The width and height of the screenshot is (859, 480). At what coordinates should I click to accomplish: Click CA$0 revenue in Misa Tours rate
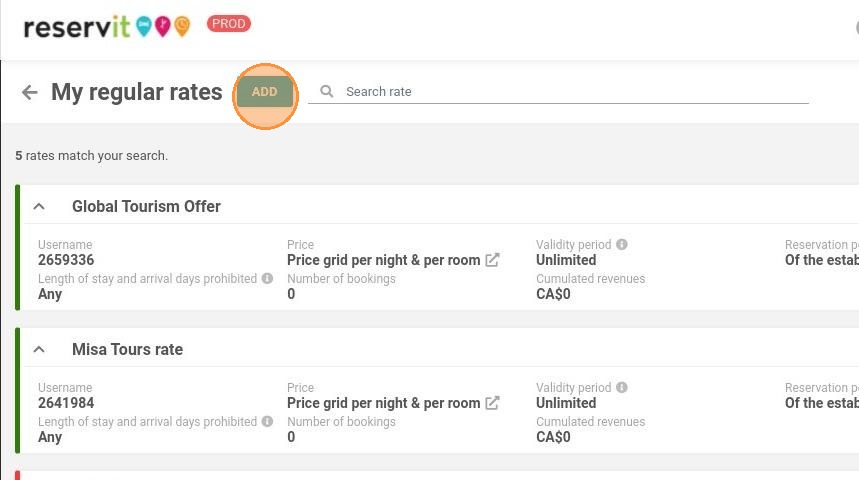tap(553, 437)
